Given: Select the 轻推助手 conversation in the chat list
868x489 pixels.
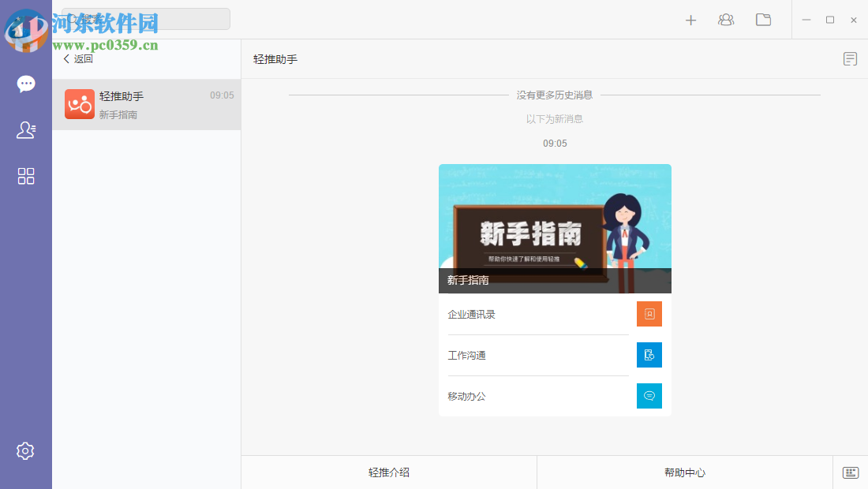Looking at the screenshot, I should [146, 104].
